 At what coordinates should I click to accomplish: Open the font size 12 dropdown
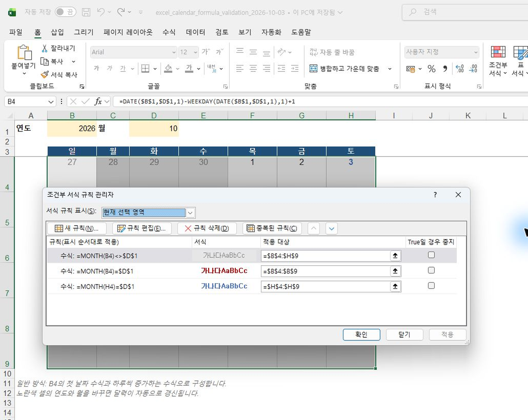point(195,52)
